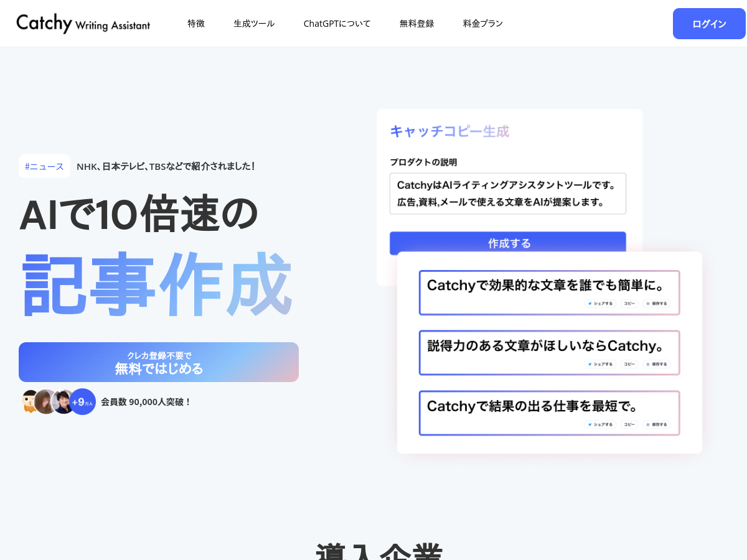The width and height of the screenshot is (747, 560).
Task: Share the Catchyで効果的な文章 result
Action: (x=600, y=304)
